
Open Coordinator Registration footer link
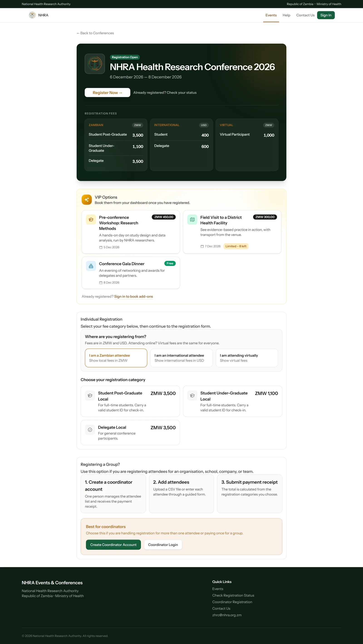pyautogui.click(x=232, y=602)
